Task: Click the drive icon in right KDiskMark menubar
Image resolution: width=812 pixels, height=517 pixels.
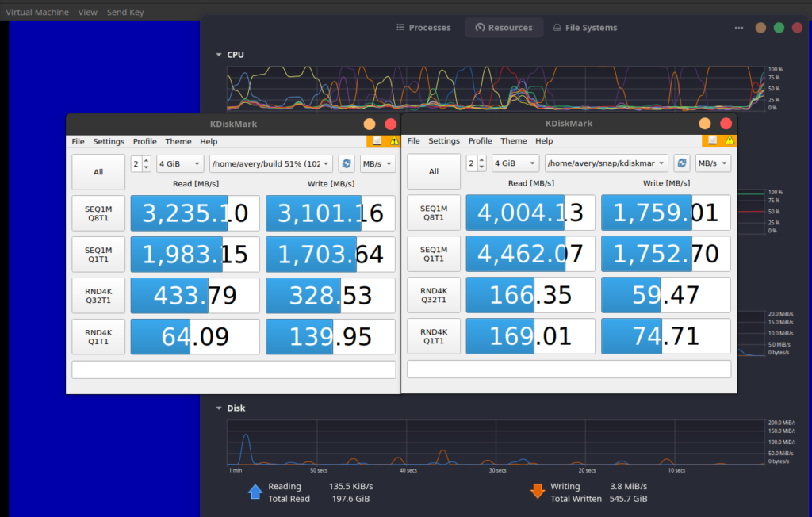Action: point(712,141)
